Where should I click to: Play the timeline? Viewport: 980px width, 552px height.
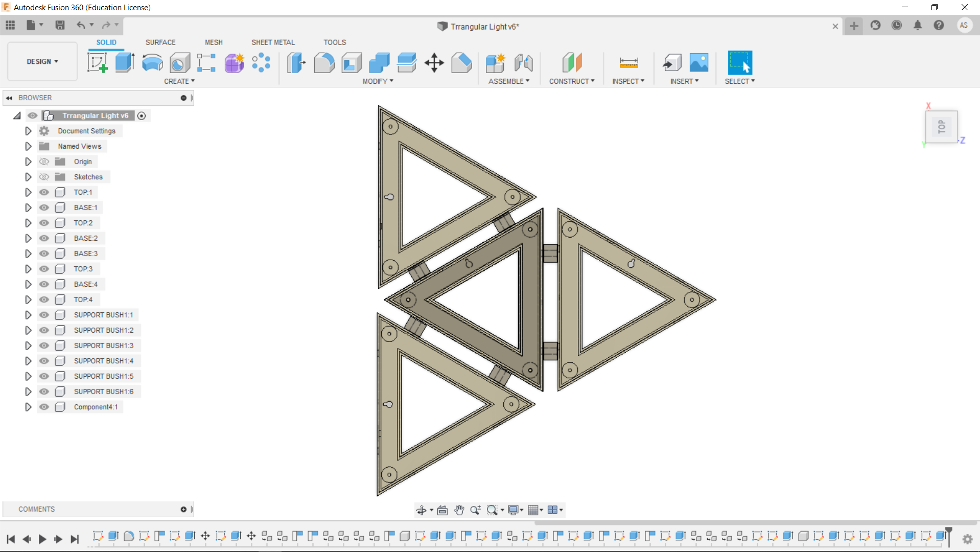(42, 539)
